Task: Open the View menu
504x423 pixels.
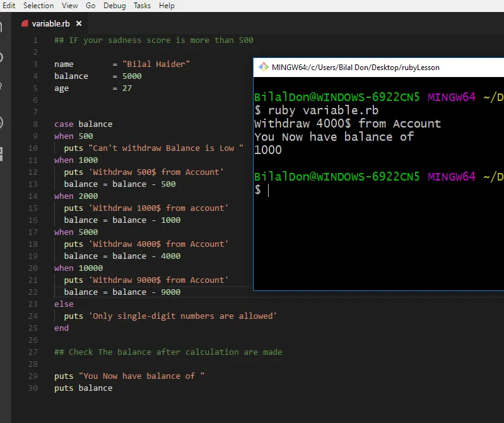Action: (x=70, y=6)
